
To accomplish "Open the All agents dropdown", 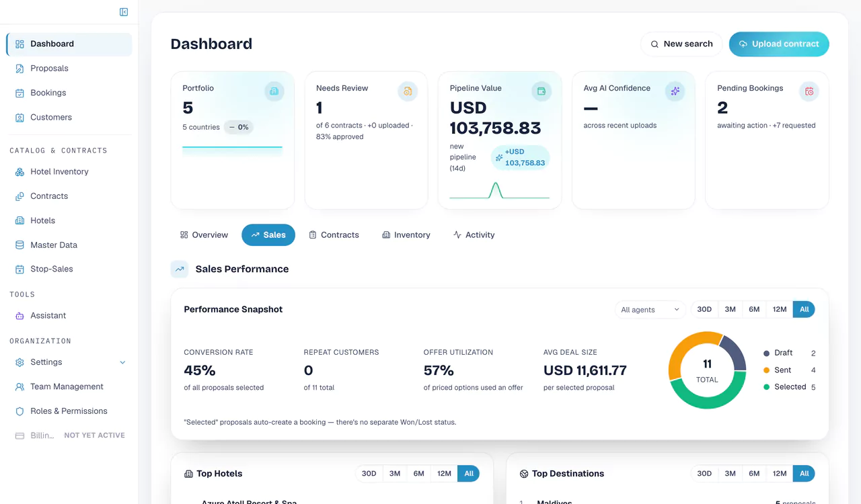I will pos(650,310).
